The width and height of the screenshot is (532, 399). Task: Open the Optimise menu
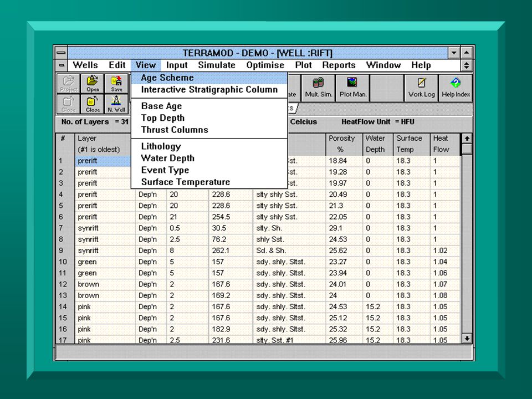coord(265,65)
